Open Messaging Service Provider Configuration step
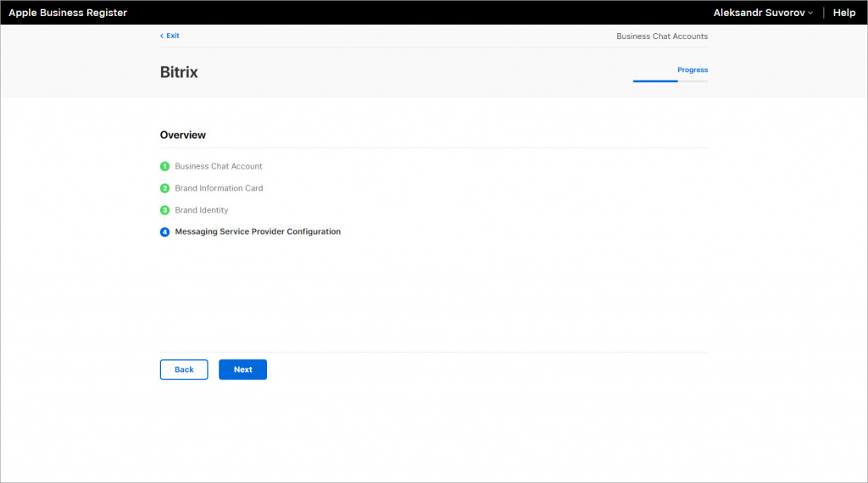 tap(258, 232)
